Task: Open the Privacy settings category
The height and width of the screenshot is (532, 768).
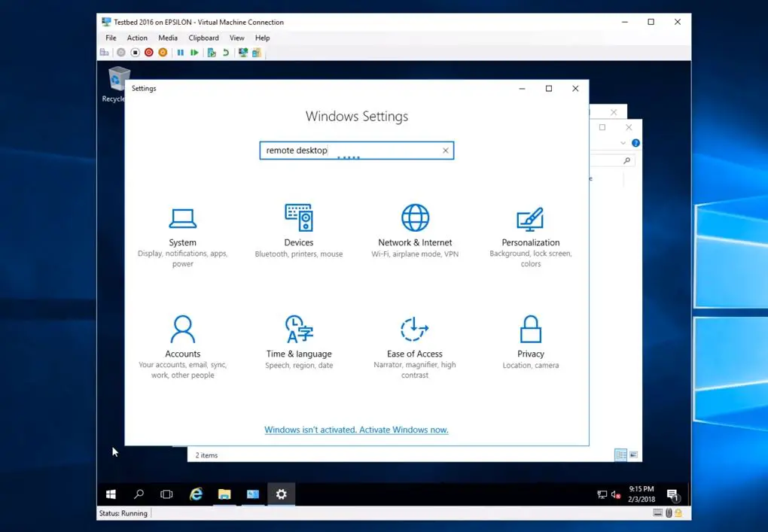Action: 531,342
